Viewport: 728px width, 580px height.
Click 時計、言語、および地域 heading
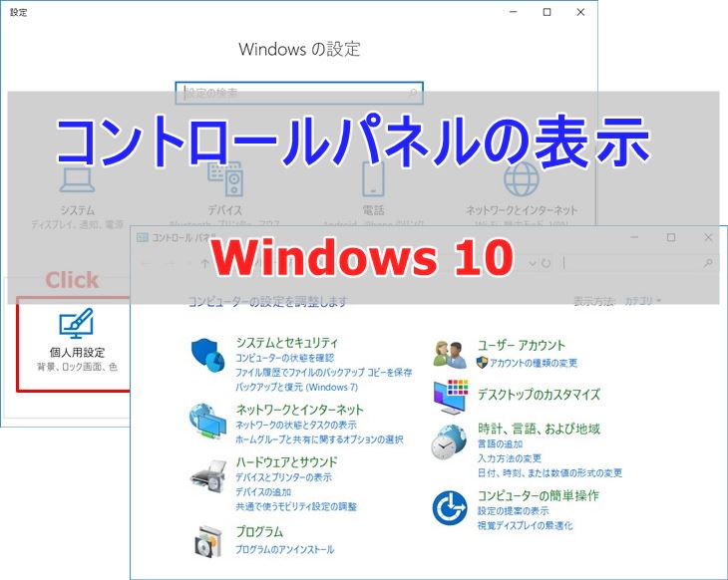click(539, 429)
